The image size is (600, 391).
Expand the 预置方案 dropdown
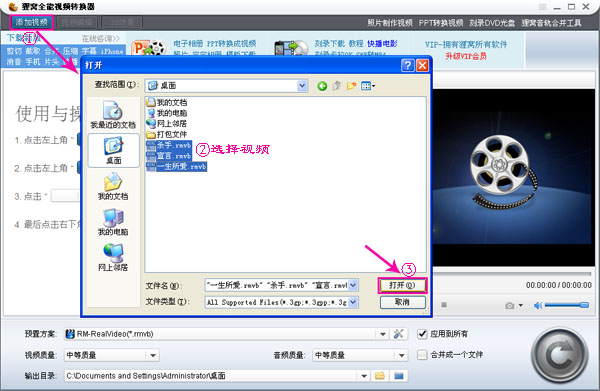[x=383, y=334]
